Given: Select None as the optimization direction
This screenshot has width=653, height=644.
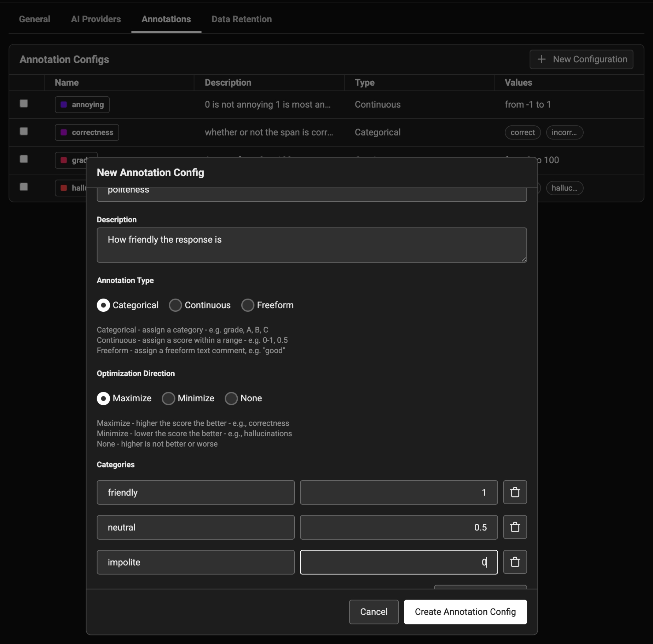Looking at the screenshot, I should point(231,398).
